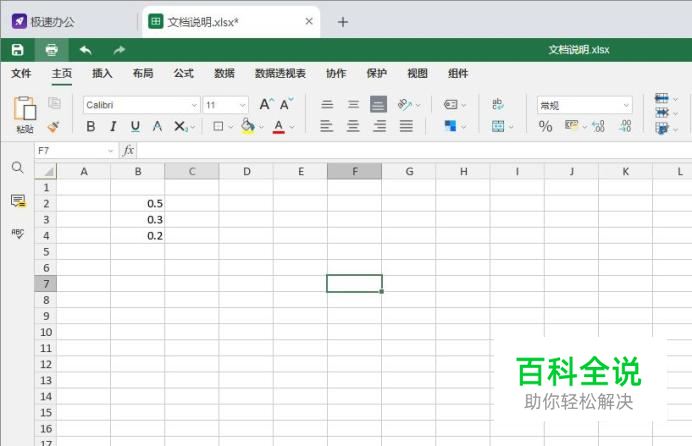Align text right
Screen dimensions: 692x446
pos(379,126)
